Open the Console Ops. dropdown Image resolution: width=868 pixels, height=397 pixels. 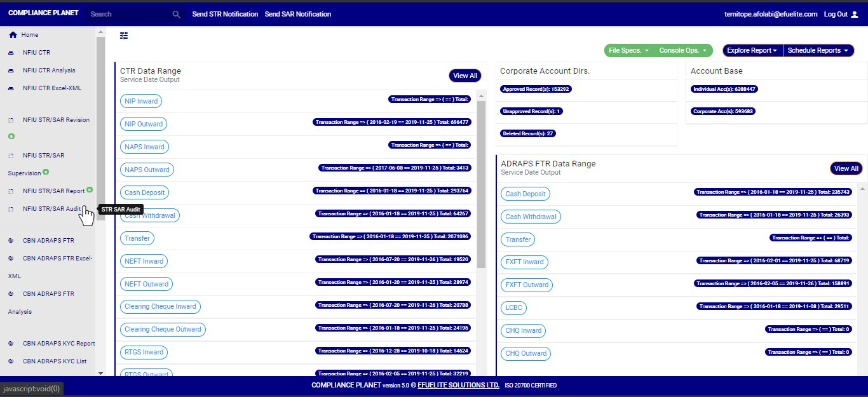point(682,51)
